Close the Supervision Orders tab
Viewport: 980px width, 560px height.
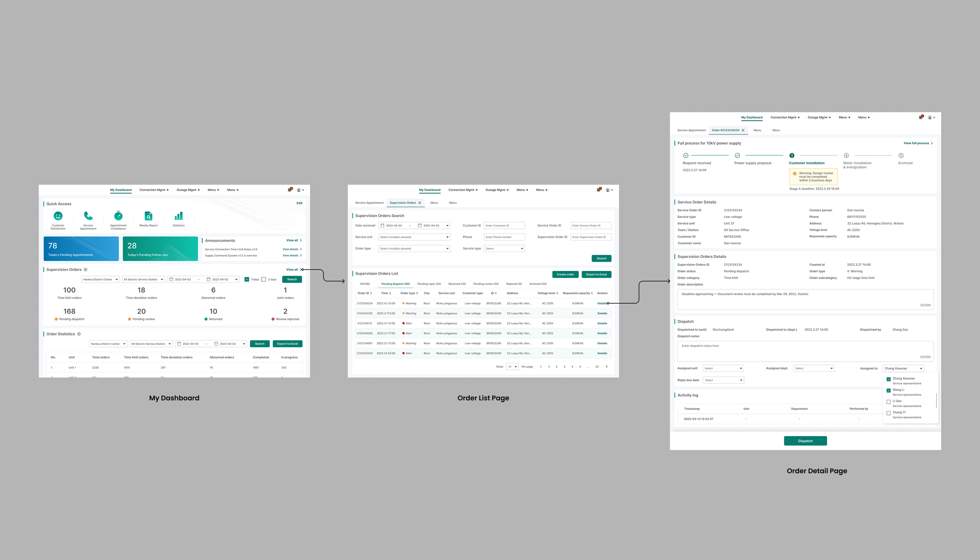(x=420, y=203)
